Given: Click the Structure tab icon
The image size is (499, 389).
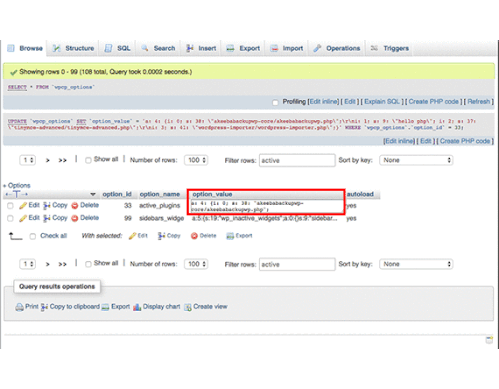Looking at the screenshot, I should coord(57,48).
